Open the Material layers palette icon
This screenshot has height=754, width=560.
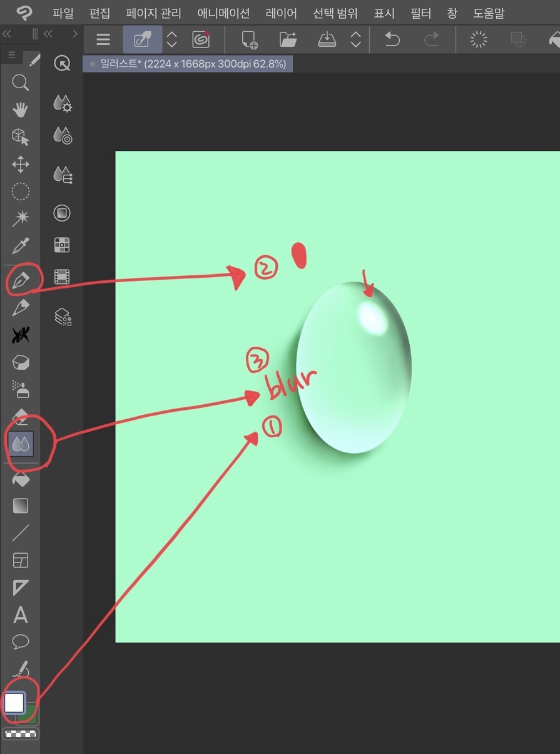coord(62,317)
